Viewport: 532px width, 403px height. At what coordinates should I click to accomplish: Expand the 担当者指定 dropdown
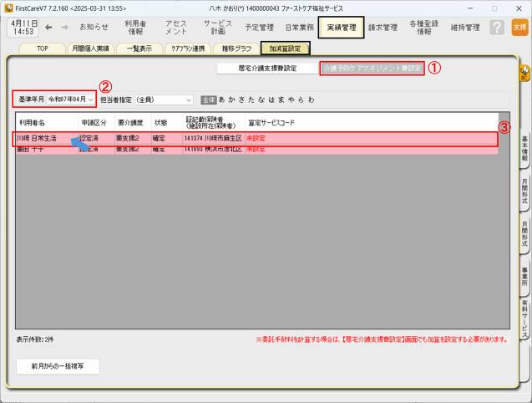pos(189,99)
